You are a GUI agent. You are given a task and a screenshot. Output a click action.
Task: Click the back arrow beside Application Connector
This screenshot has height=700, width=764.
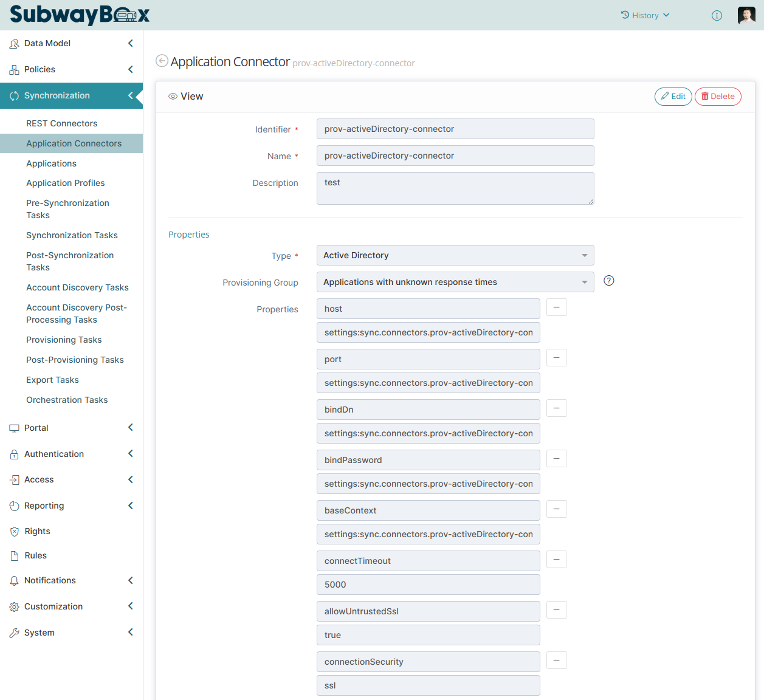point(162,61)
